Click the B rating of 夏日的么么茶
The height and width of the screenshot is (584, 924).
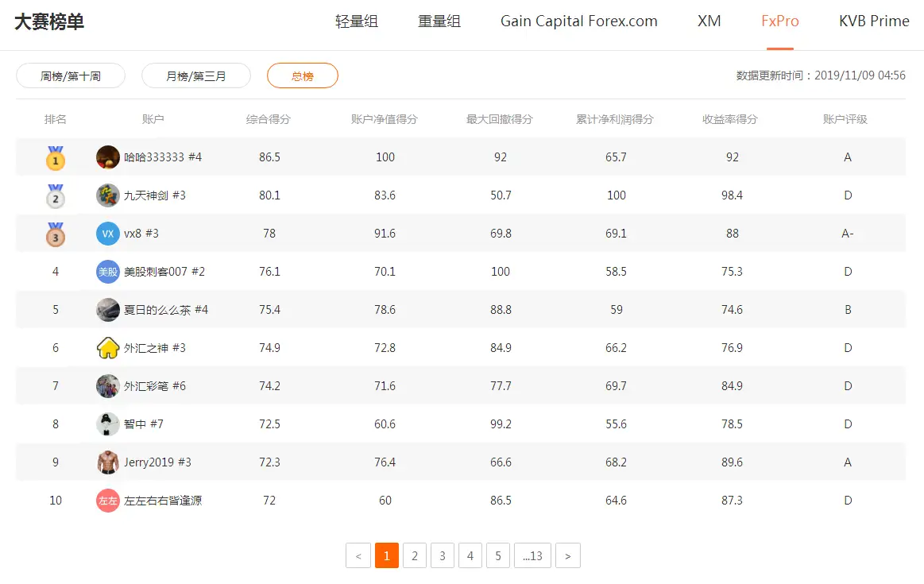coord(848,310)
